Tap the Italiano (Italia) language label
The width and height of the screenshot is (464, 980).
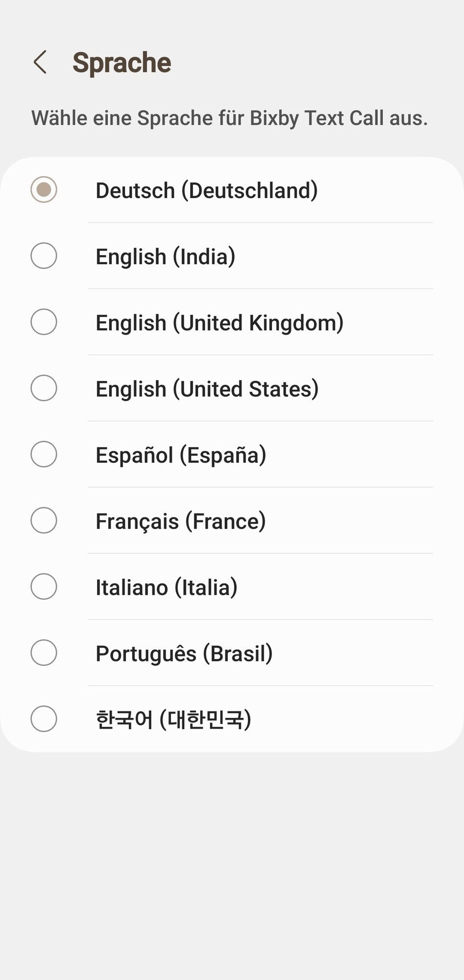166,588
